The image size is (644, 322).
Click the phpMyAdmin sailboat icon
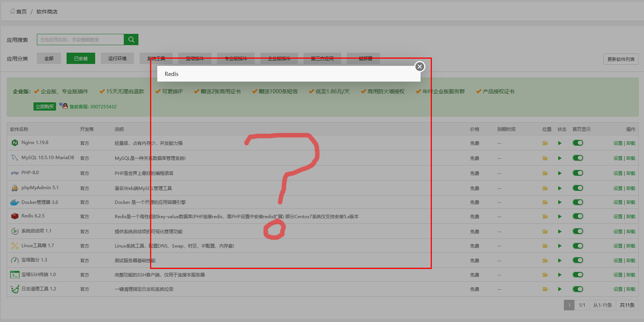15,188
